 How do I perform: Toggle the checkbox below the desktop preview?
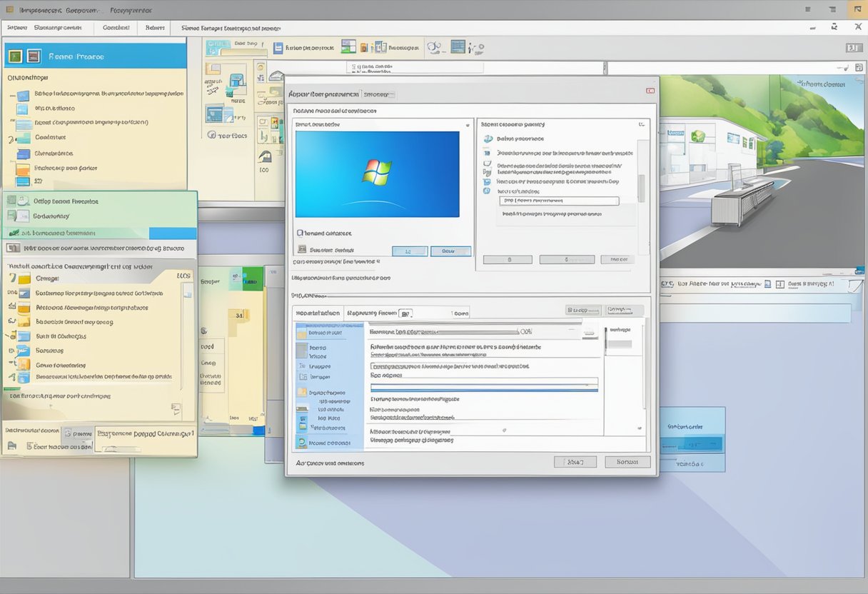(x=300, y=233)
